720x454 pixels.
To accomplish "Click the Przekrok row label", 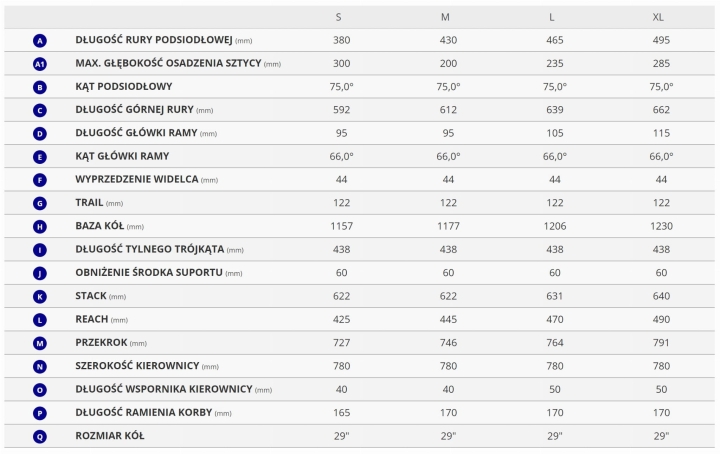I will 103,343.
